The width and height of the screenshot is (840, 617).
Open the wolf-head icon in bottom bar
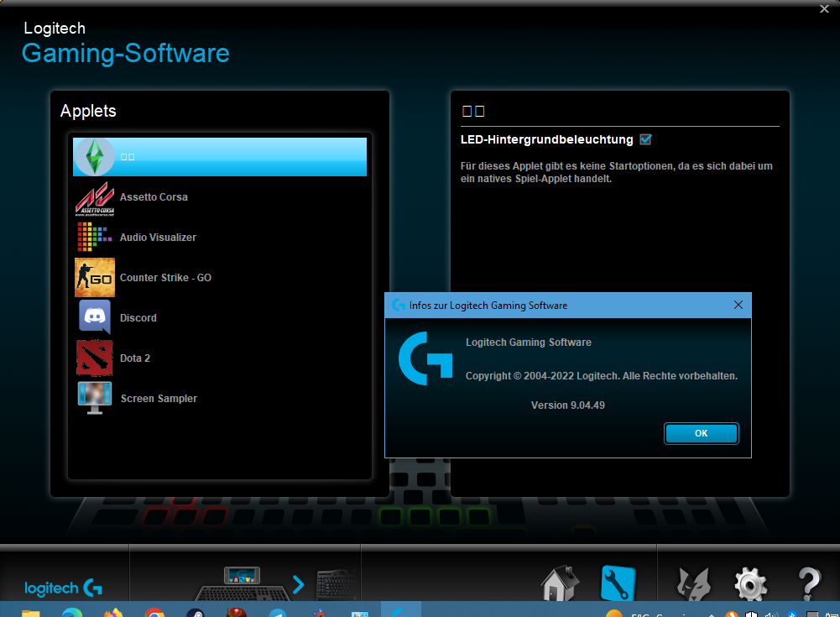[694, 583]
